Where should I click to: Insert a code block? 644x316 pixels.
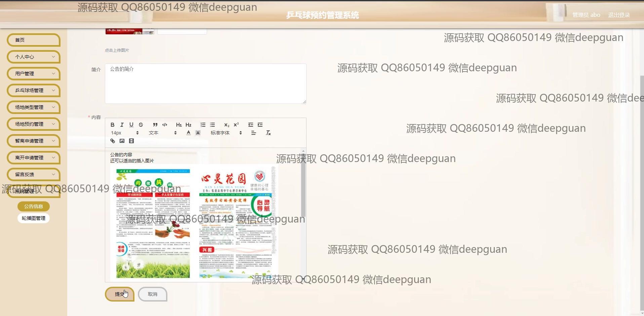point(165,125)
